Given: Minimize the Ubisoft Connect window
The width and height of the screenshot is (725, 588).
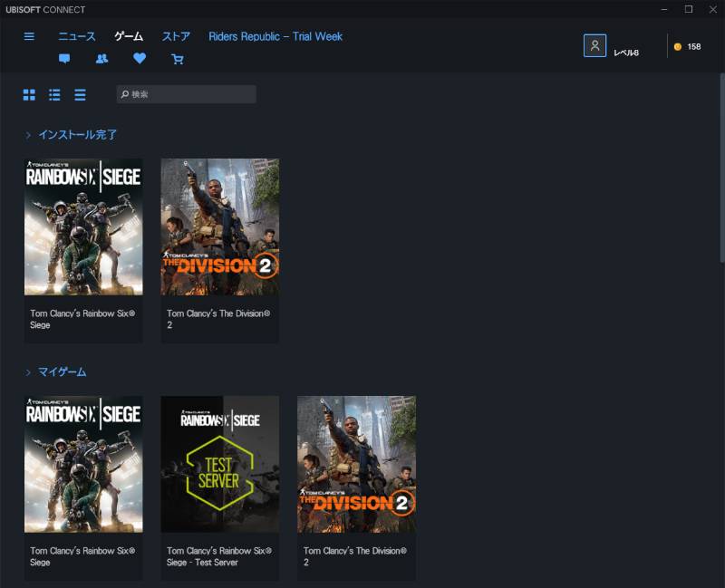Looking at the screenshot, I should (664, 9).
